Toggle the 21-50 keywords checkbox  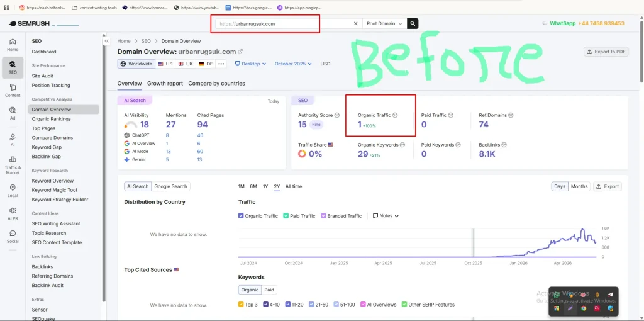click(x=311, y=305)
